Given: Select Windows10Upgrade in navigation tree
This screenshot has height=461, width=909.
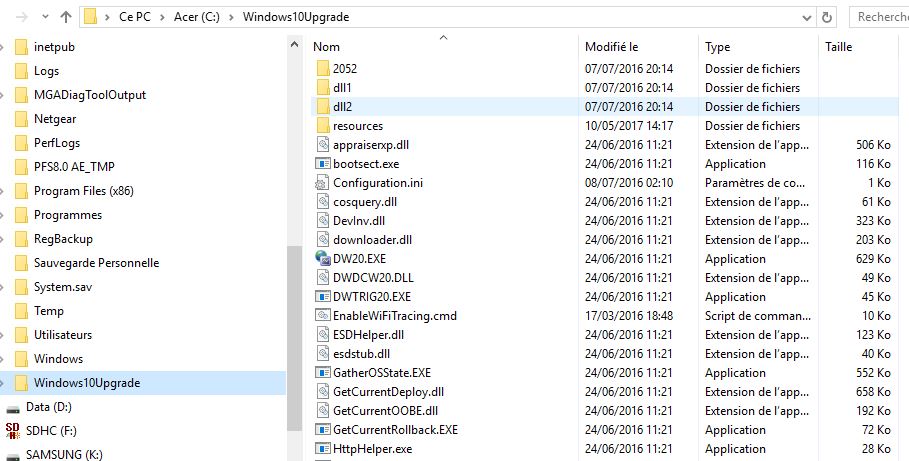Looking at the screenshot, I should click(87, 383).
